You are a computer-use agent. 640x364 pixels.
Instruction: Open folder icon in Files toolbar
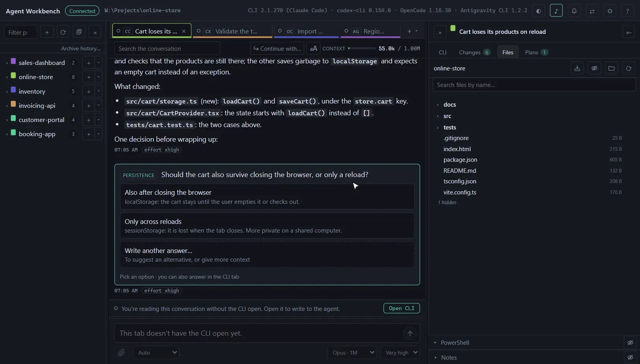point(611,68)
